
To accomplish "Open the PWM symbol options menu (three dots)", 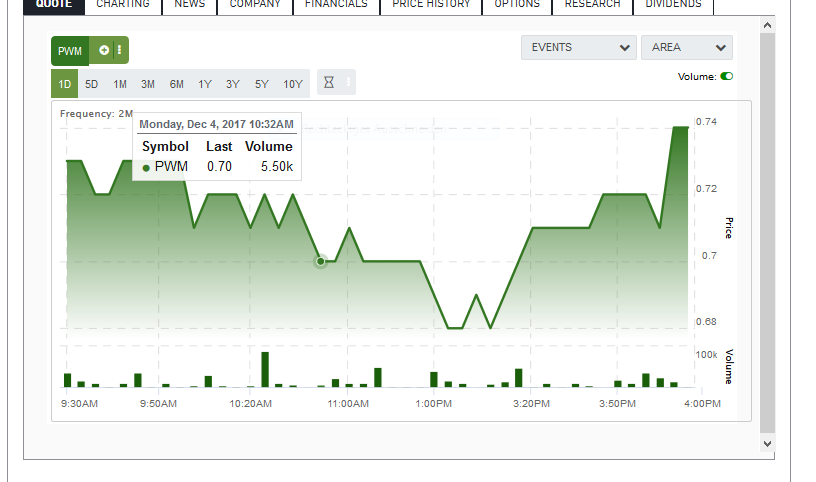I will pos(120,50).
